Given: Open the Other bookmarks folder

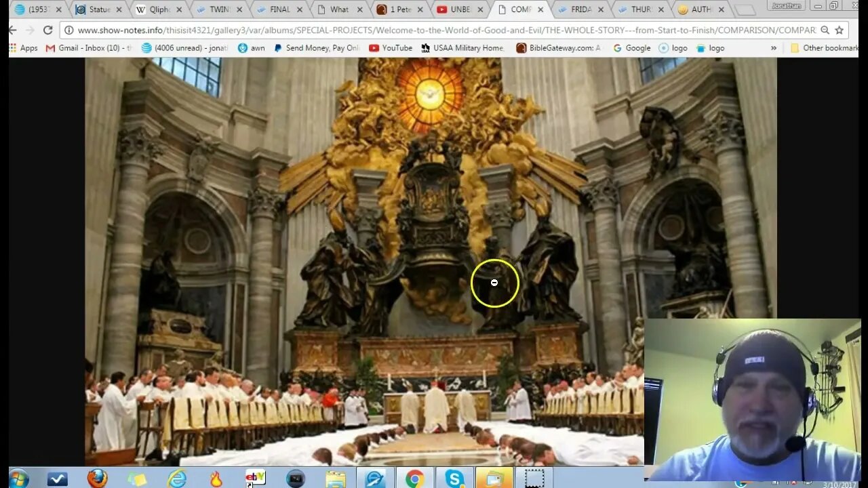Looking at the screenshot, I should click(824, 48).
